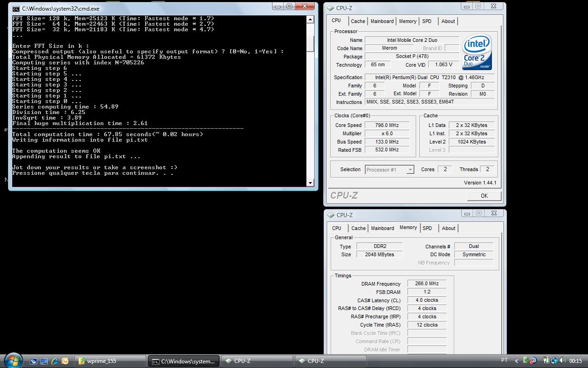The image size is (588, 368).
Task: Select the CPU tab in top CPU-Z window
Action: point(336,21)
